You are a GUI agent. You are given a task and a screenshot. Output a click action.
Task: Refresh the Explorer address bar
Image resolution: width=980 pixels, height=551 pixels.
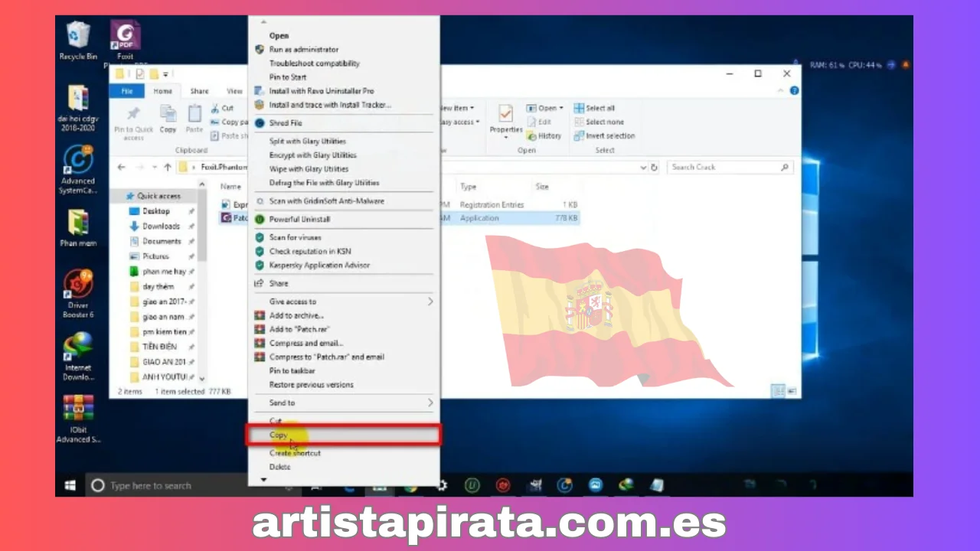pos(655,167)
